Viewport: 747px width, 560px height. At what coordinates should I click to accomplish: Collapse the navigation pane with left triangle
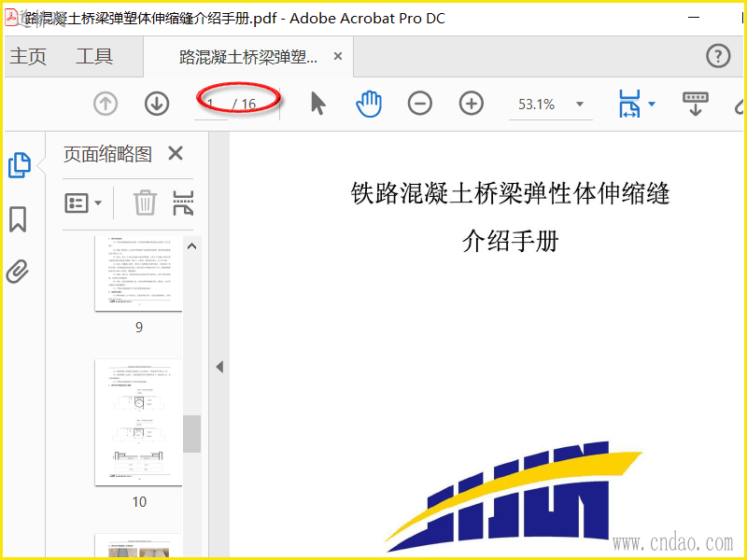click(219, 367)
